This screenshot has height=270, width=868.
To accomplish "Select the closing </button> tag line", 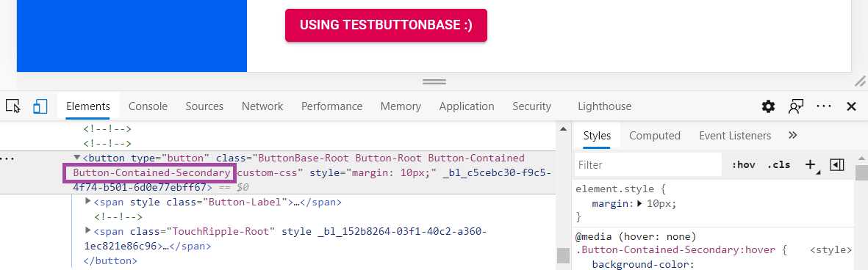I will (x=110, y=260).
